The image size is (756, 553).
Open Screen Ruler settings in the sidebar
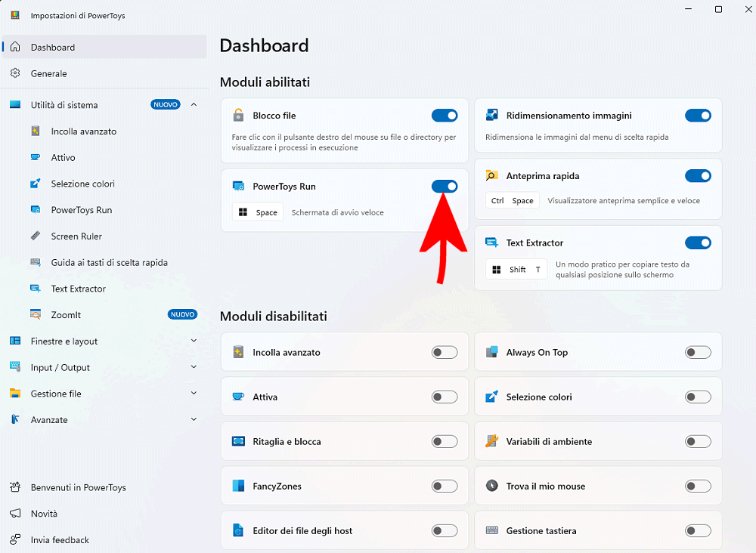coord(104,236)
